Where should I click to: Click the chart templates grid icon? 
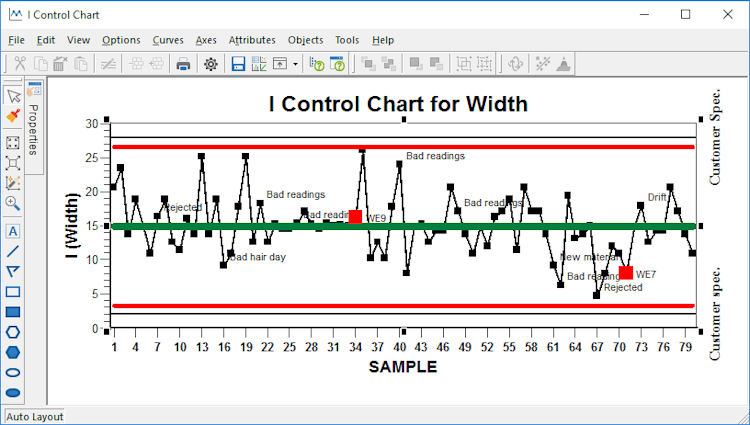click(x=259, y=64)
